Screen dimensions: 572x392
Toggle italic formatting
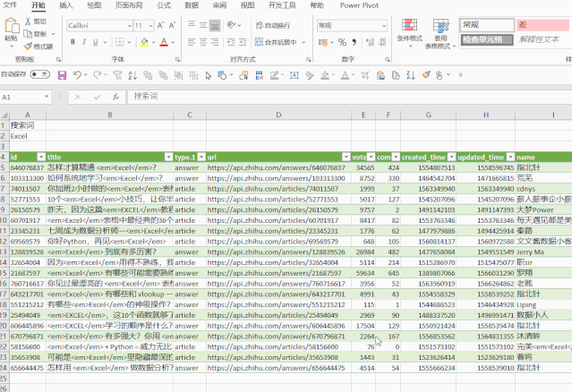[x=84, y=42]
